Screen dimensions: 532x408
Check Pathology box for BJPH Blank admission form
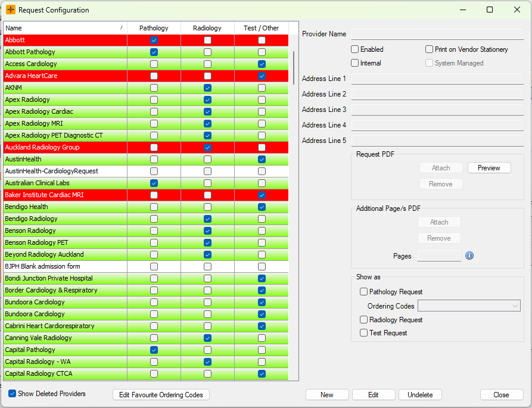tap(154, 267)
